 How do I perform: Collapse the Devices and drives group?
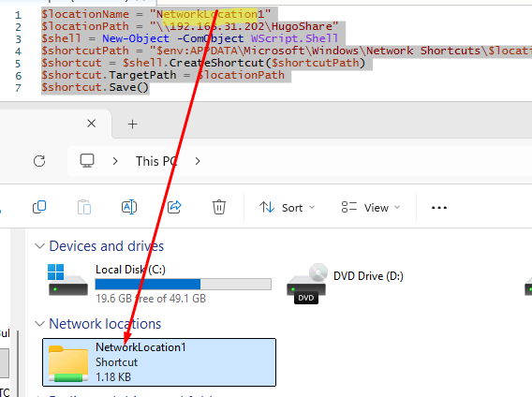(39, 246)
